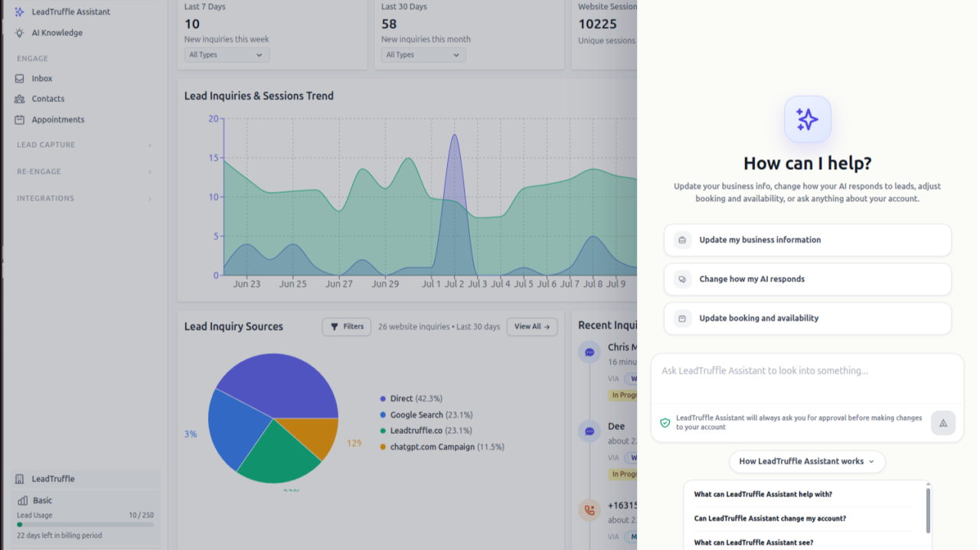This screenshot has height=550, width=980.
Task: Click the Contacts people icon
Action: [x=20, y=99]
